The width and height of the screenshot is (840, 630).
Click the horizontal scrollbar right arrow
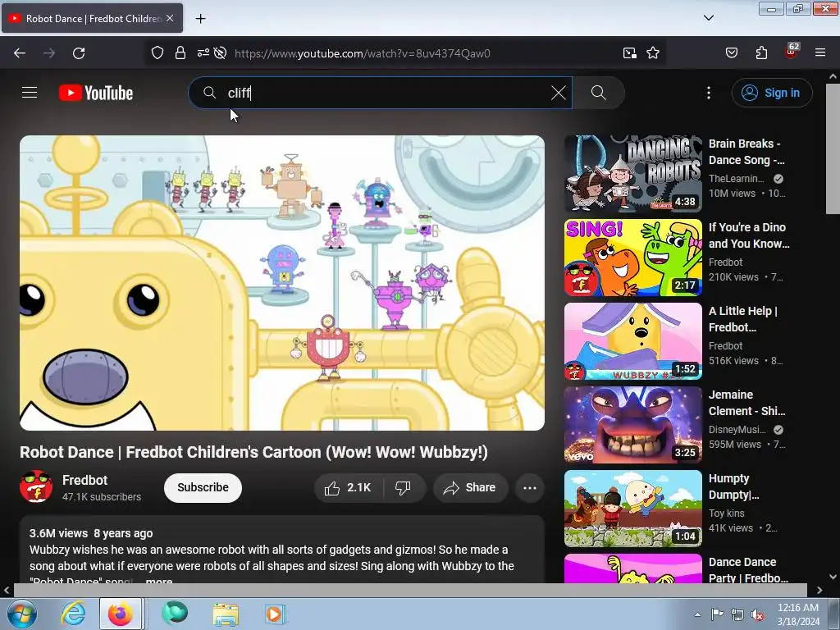tap(819, 590)
